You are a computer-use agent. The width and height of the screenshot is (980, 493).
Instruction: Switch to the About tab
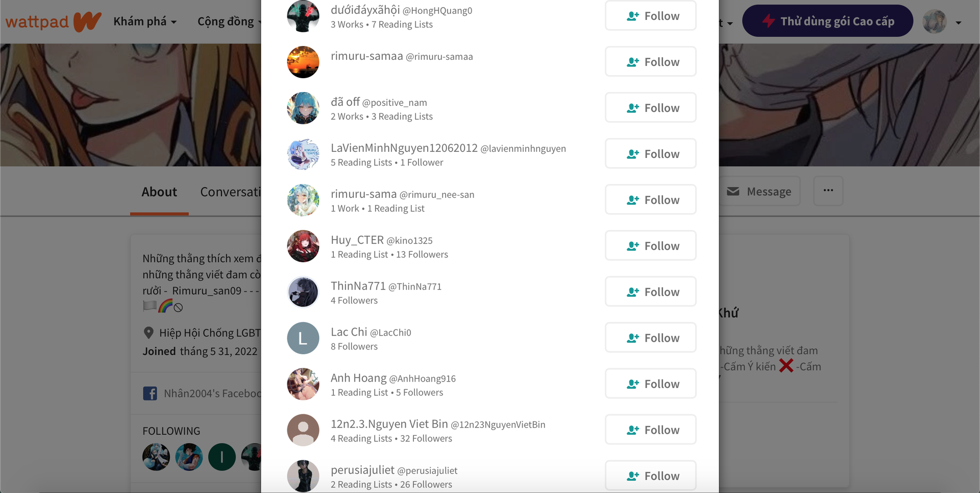pos(159,192)
